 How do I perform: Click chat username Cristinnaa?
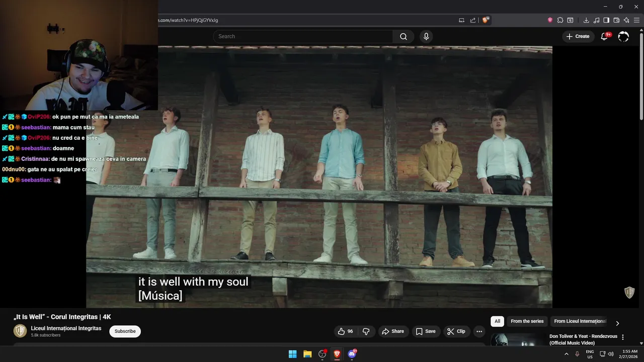[x=35, y=159]
